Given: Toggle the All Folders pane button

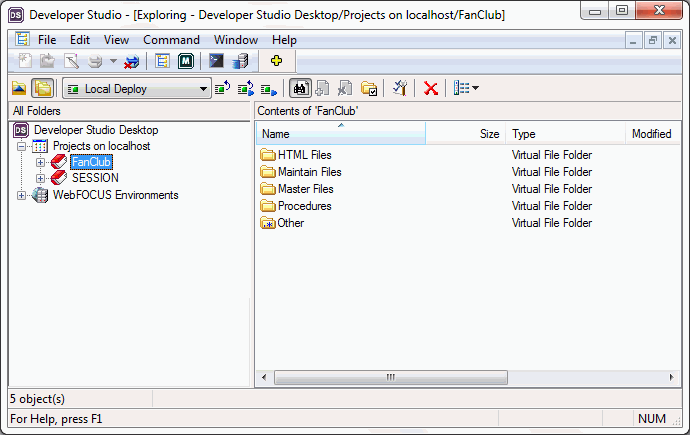Looking at the screenshot, I should pyautogui.click(x=43, y=88).
